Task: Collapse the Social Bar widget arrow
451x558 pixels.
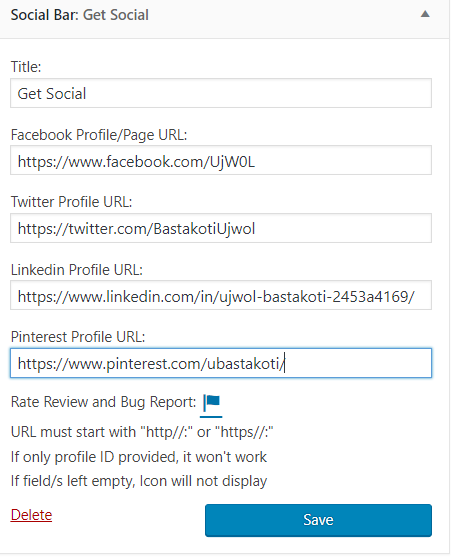Action: point(425,14)
